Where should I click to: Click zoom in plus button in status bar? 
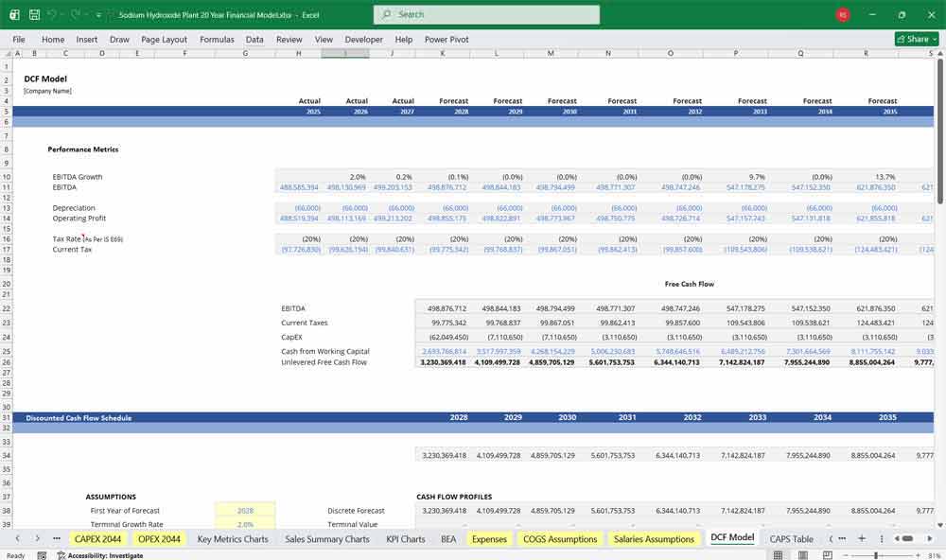click(x=918, y=553)
